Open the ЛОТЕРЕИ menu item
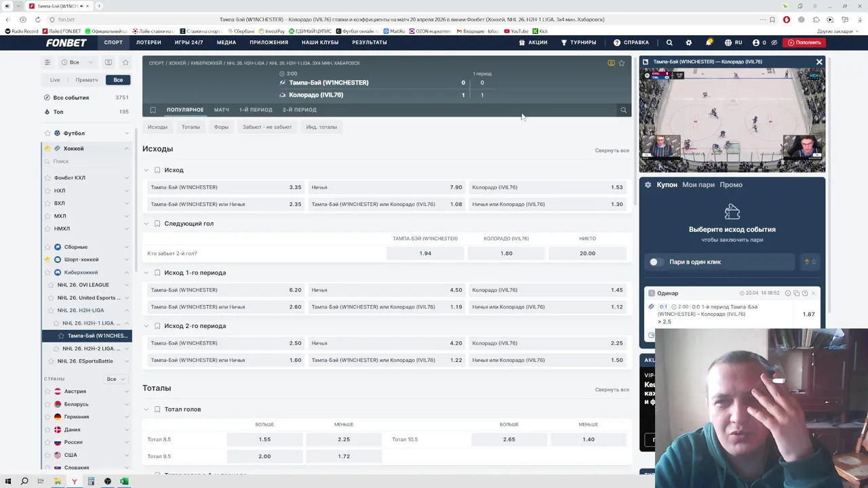Screen dimensions: 868x488 149,43
